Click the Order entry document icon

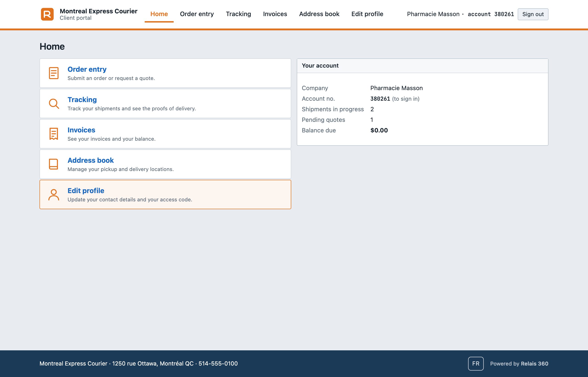point(54,73)
